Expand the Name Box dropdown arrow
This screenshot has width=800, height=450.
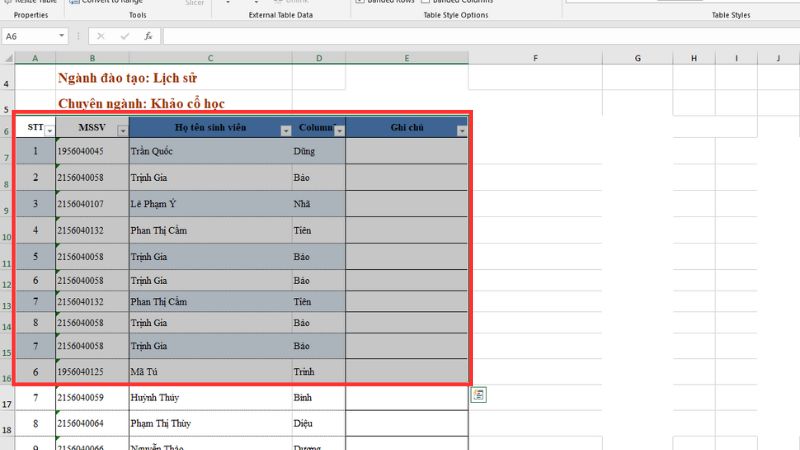point(61,36)
